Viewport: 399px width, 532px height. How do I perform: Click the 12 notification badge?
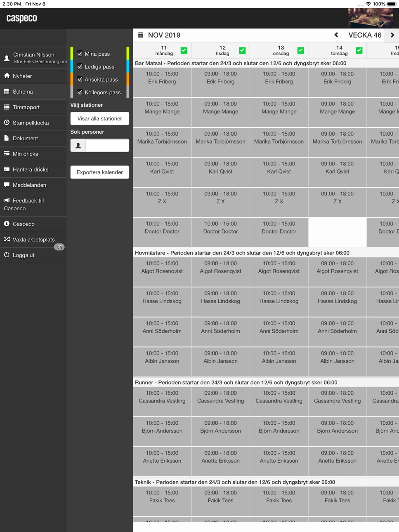[59, 247]
